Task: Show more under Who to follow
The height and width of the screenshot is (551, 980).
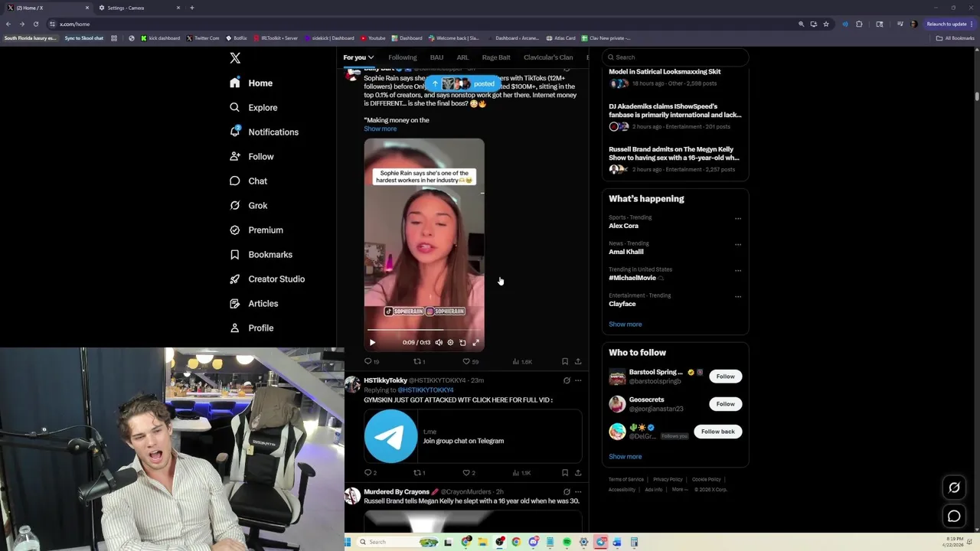Action: pyautogui.click(x=625, y=457)
